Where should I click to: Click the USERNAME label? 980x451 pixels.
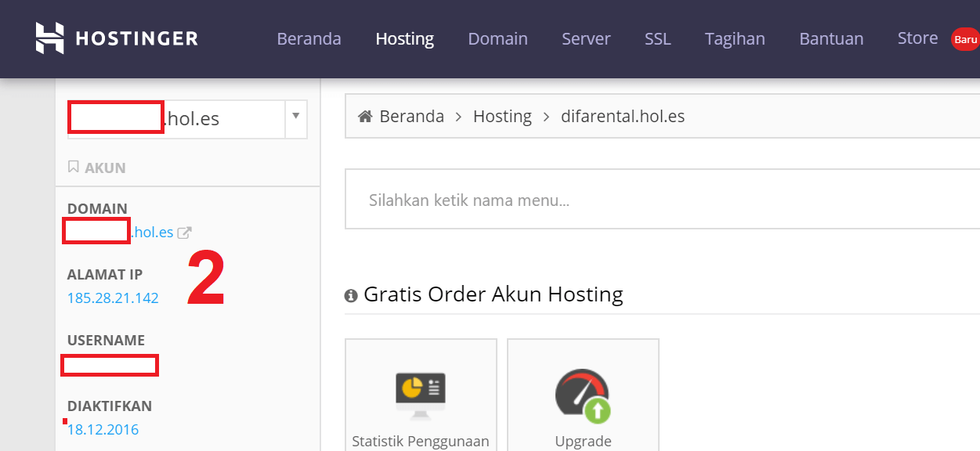106,341
